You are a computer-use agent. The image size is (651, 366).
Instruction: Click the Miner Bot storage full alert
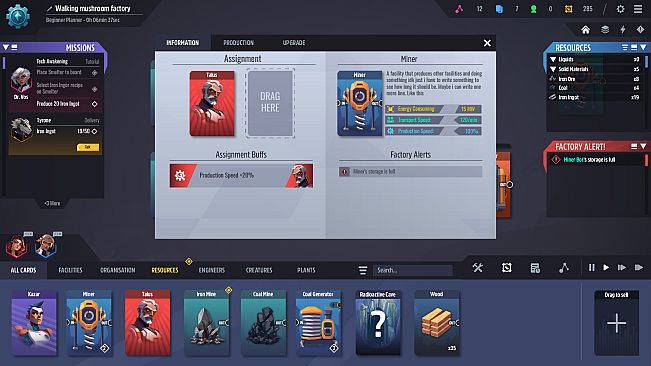tap(596, 159)
